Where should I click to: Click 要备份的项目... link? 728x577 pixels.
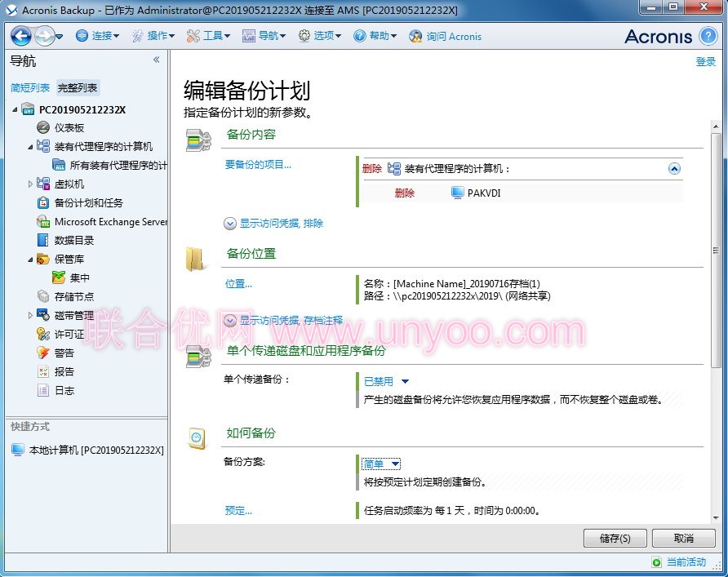(258, 164)
